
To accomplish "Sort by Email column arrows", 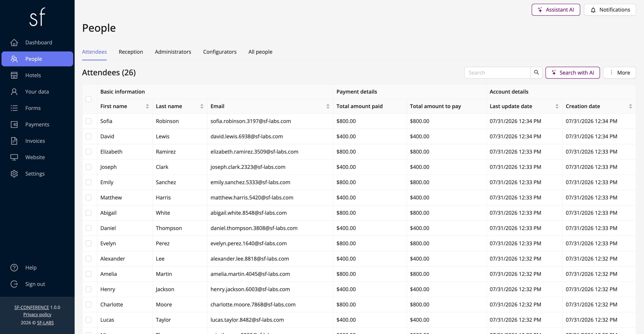I will point(328,106).
